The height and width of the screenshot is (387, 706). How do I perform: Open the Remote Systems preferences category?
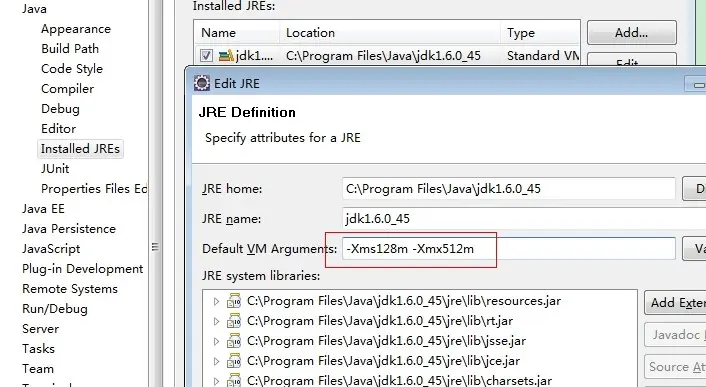[70, 289]
